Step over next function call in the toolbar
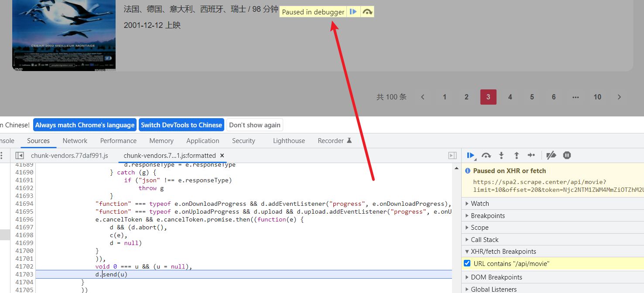The width and height of the screenshot is (644, 293). 486,155
